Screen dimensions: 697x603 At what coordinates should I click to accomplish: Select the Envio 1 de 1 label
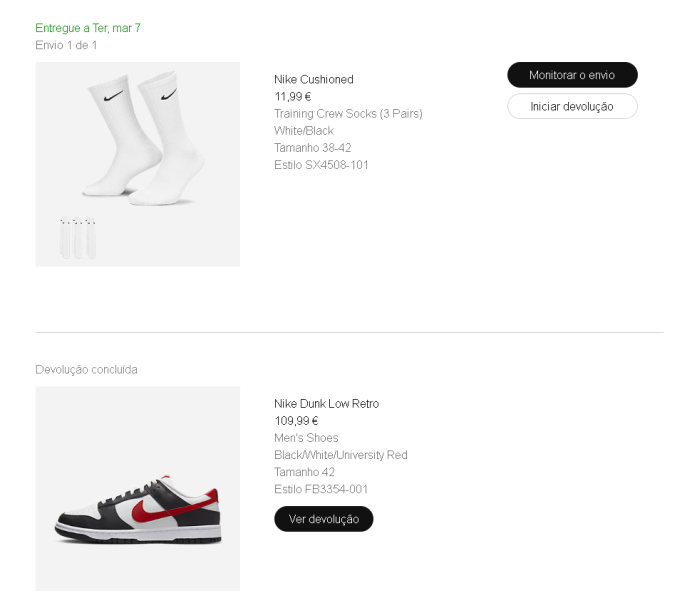tap(66, 45)
